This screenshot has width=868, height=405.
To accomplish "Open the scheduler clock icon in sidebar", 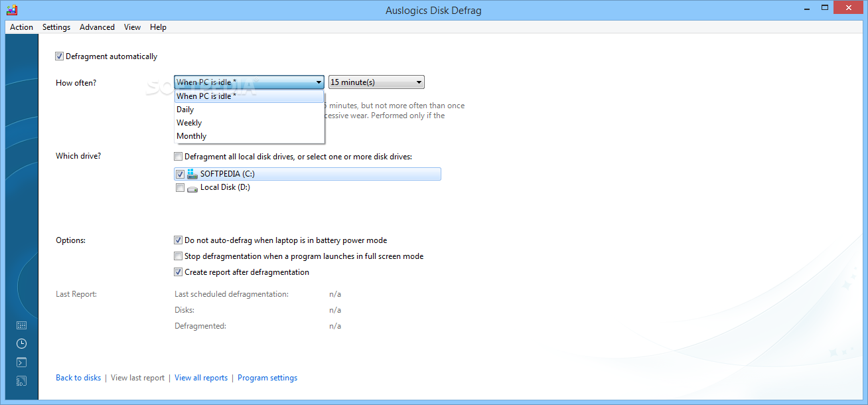I will click(x=21, y=343).
